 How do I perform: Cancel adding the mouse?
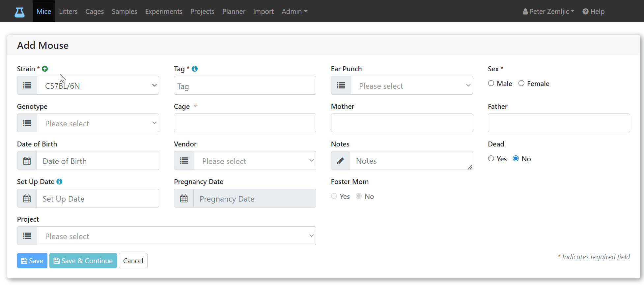click(133, 261)
